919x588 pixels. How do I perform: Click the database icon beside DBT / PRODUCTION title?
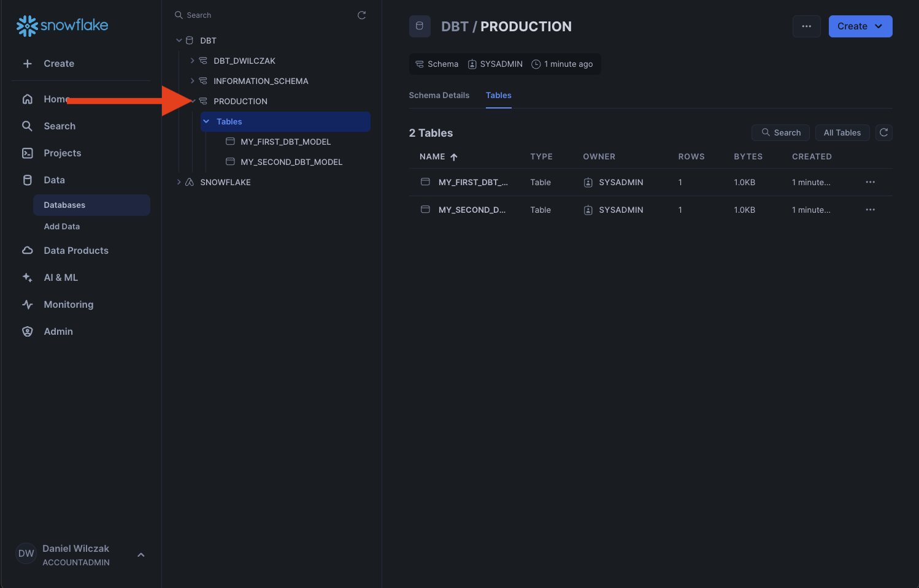420,26
